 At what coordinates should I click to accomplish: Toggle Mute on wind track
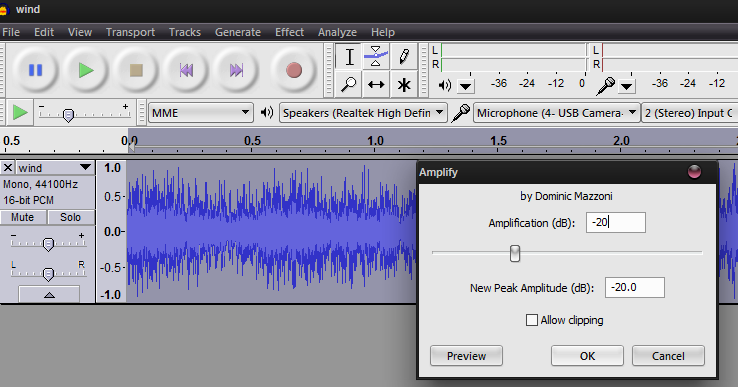[x=23, y=217]
